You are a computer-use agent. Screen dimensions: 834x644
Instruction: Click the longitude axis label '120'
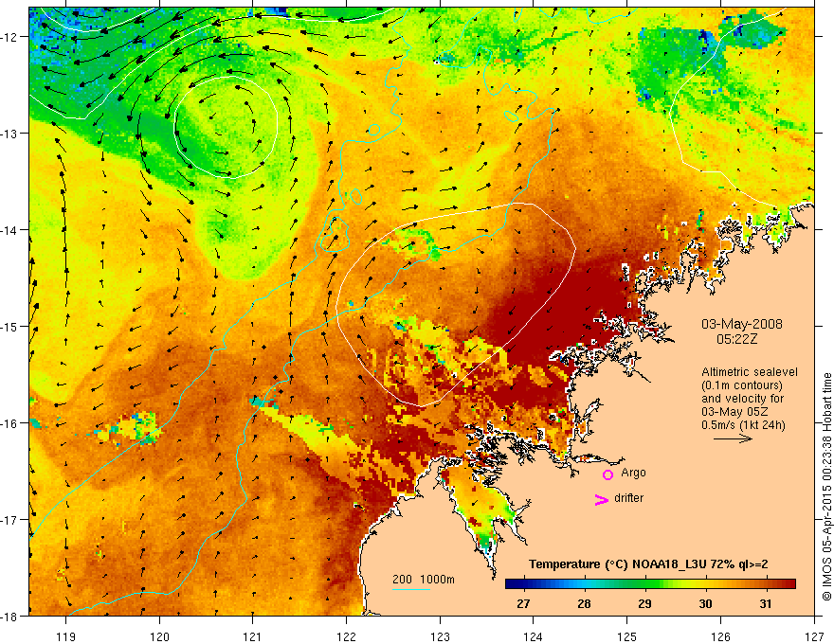click(x=159, y=636)
